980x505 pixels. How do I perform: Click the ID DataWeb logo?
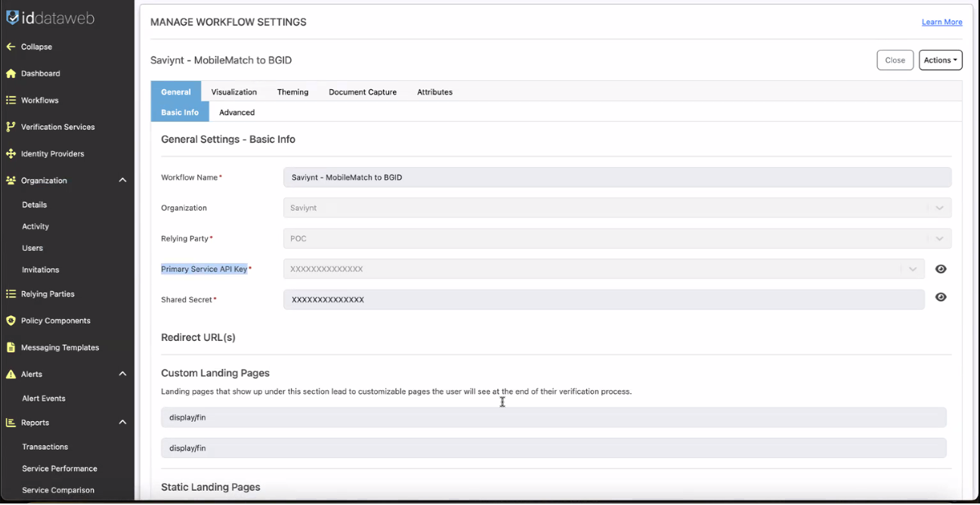[x=50, y=17]
